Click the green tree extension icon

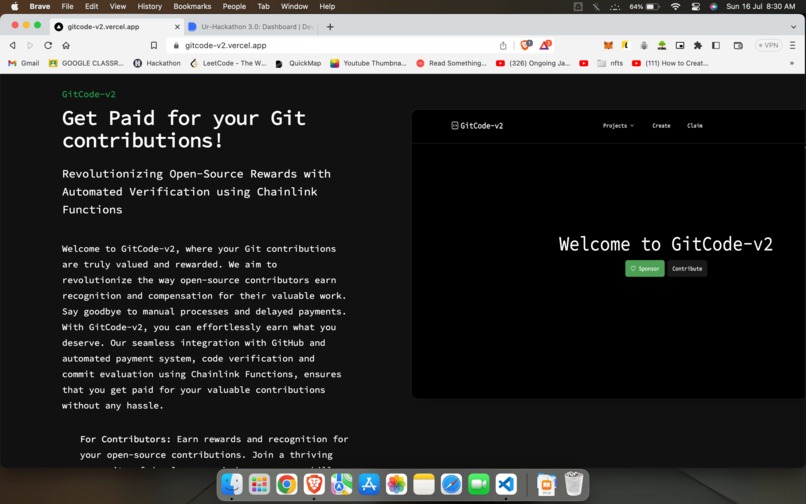tap(662, 45)
